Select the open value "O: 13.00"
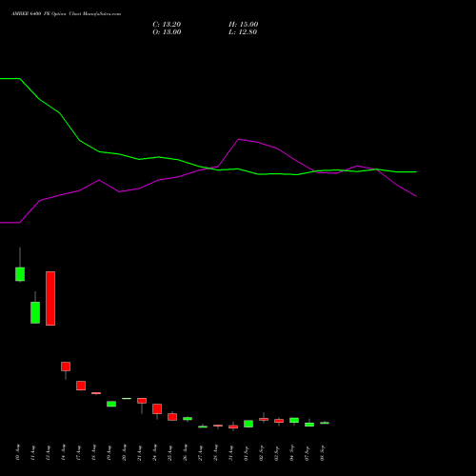Viewport: 476px width, 476px height. pyautogui.click(x=167, y=32)
